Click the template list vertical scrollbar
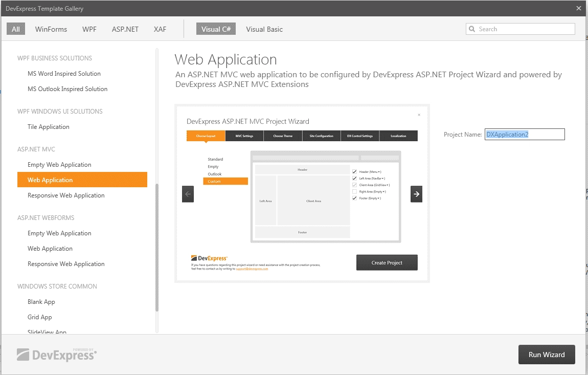 coord(157,248)
